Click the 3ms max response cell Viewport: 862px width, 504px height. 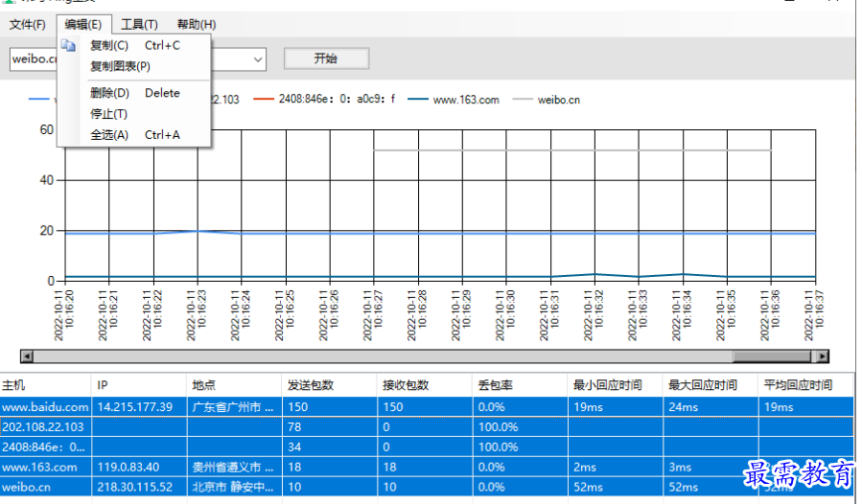tap(711, 468)
